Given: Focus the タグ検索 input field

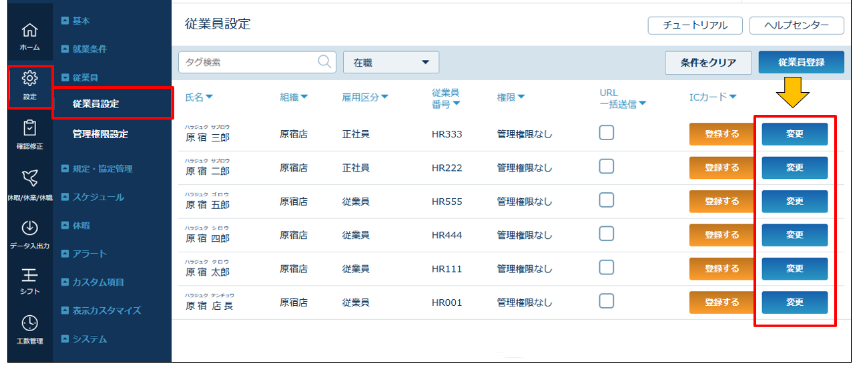Looking at the screenshot, I should click(250, 62).
